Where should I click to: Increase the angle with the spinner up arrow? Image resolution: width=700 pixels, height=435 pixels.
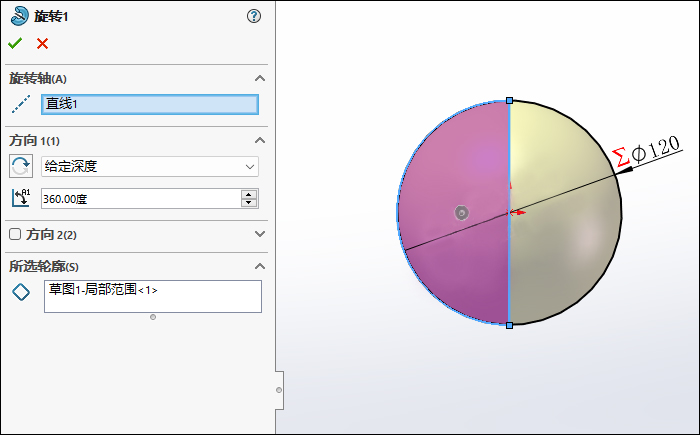(249, 194)
